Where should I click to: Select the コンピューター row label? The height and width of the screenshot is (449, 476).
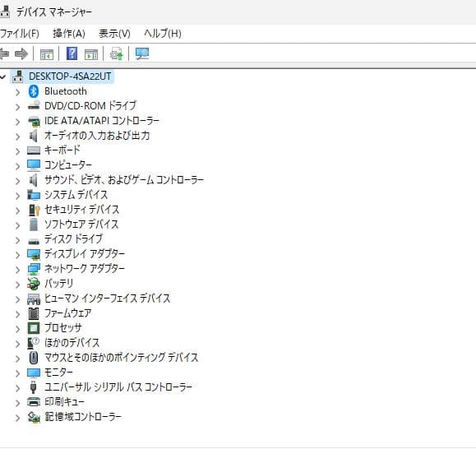(x=68, y=165)
